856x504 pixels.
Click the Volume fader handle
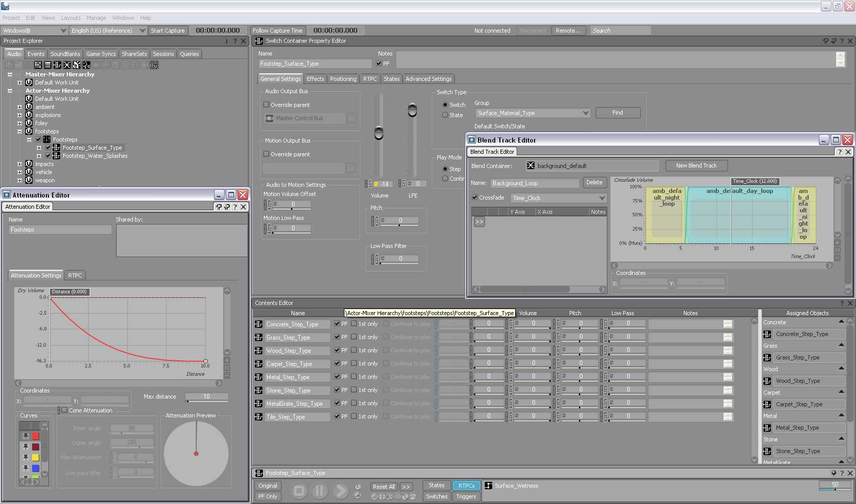379,133
